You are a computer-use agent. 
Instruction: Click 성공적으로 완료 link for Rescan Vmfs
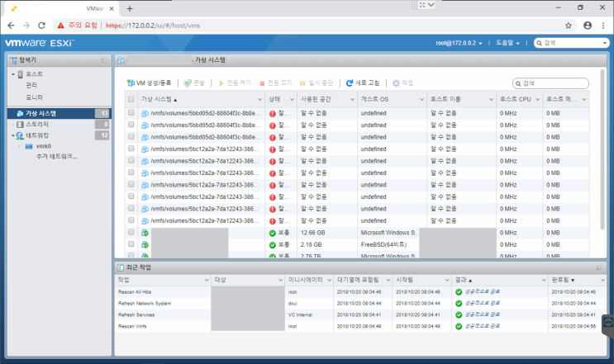(x=482, y=326)
